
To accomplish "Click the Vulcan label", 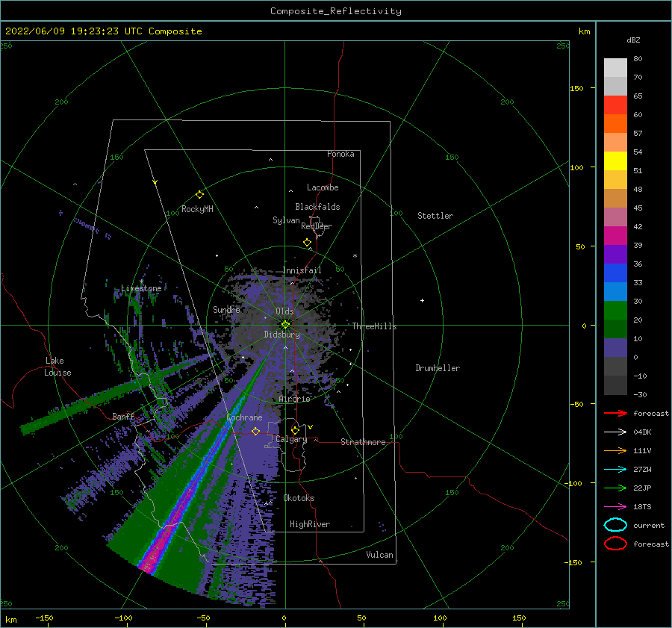I will pyautogui.click(x=379, y=555).
